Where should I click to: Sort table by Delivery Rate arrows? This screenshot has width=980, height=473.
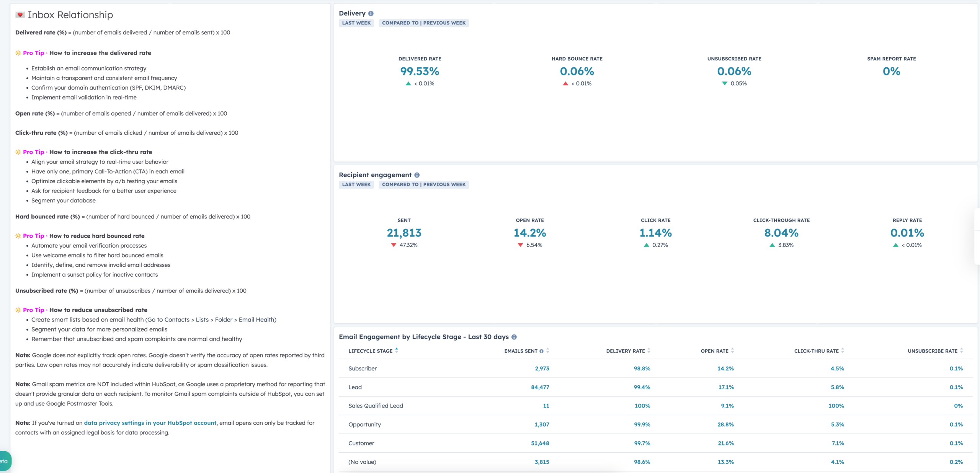pyautogui.click(x=649, y=351)
